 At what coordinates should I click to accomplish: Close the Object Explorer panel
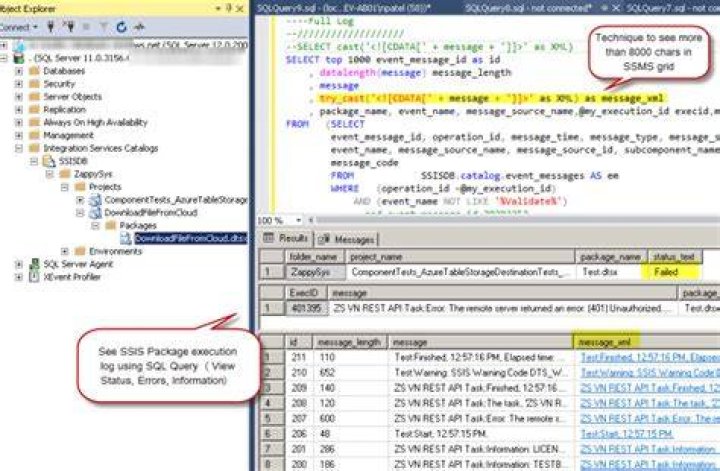click(240, 8)
